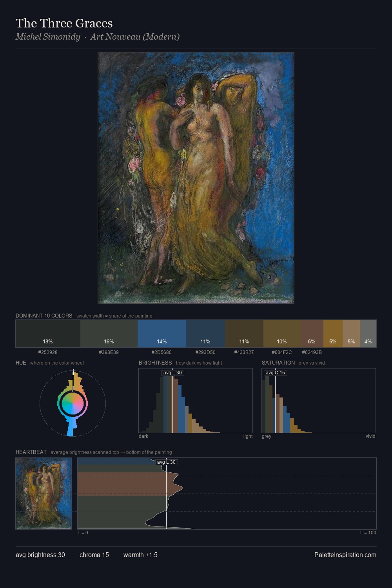Viewport: 392px width, 588px height.
Task: Click the saturation histogram chart
Action: coord(319,401)
